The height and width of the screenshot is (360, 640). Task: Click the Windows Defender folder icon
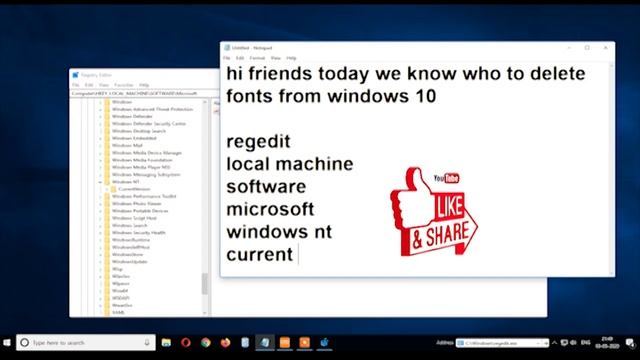(107, 116)
